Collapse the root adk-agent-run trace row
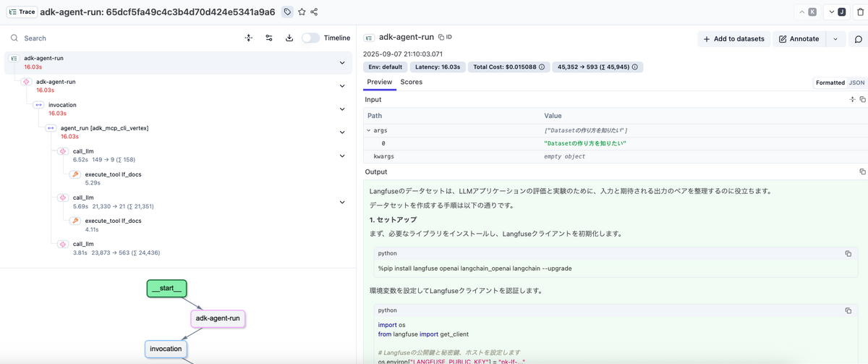868x364 pixels. pyautogui.click(x=342, y=63)
